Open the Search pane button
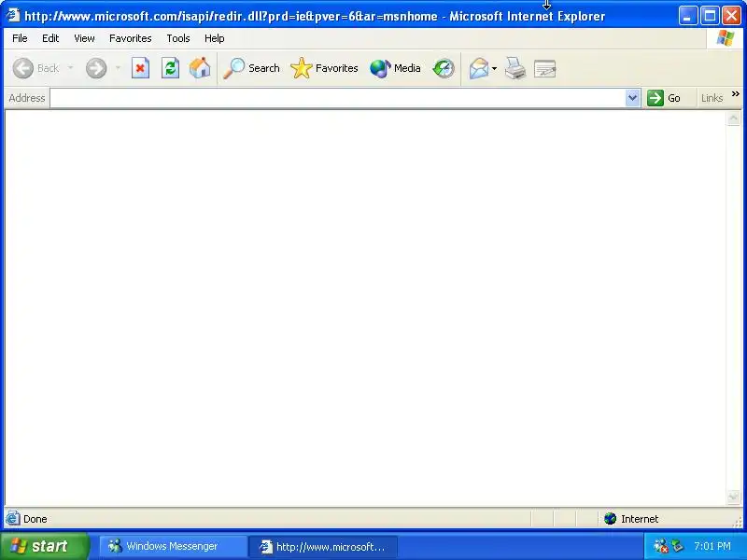This screenshot has height=560, width=747. [251, 68]
